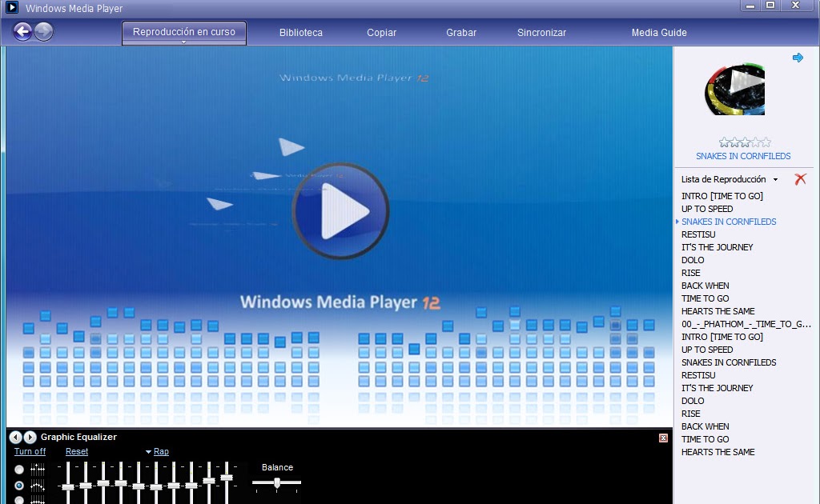Close the Graphic Equalizer panel
The height and width of the screenshot is (504, 820).
pos(663,438)
